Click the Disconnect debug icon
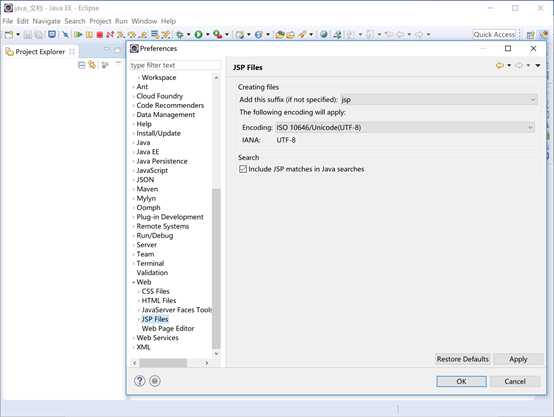554x417 pixels. point(110,35)
